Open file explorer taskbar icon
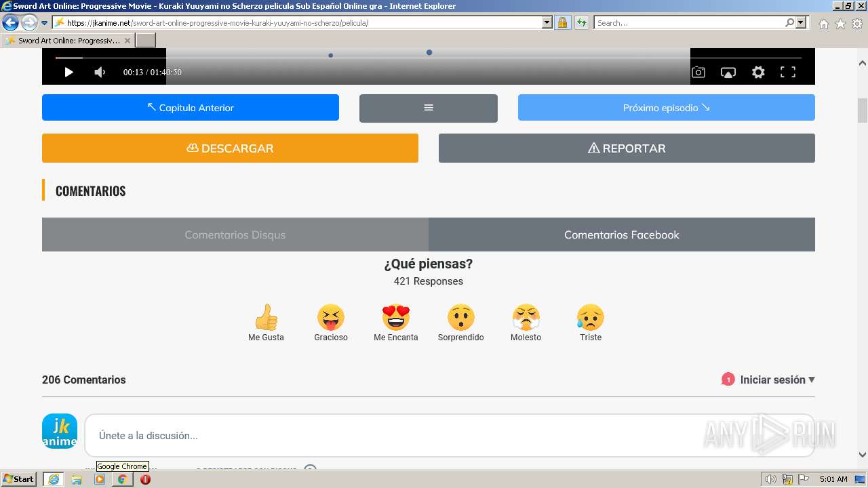Screen dimensions: 868x488 [x=77, y=479]
